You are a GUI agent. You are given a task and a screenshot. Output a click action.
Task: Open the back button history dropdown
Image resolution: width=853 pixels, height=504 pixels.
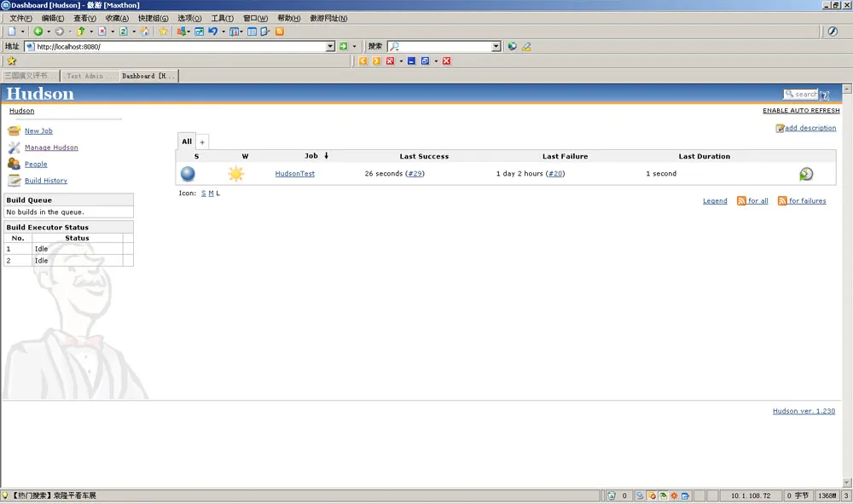coord(49,32)
